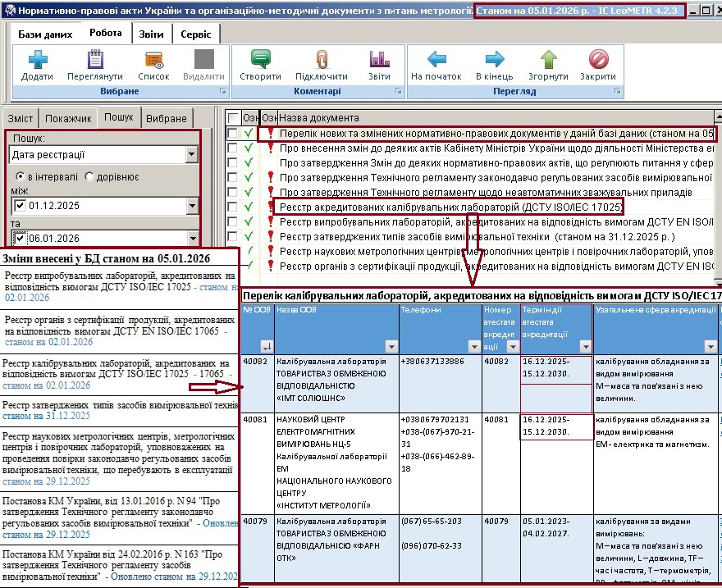The width and height of the screenshot is (722, 588).
Task: Expand the Дата реєстрації search dropdown
Action: pos(191,154)
